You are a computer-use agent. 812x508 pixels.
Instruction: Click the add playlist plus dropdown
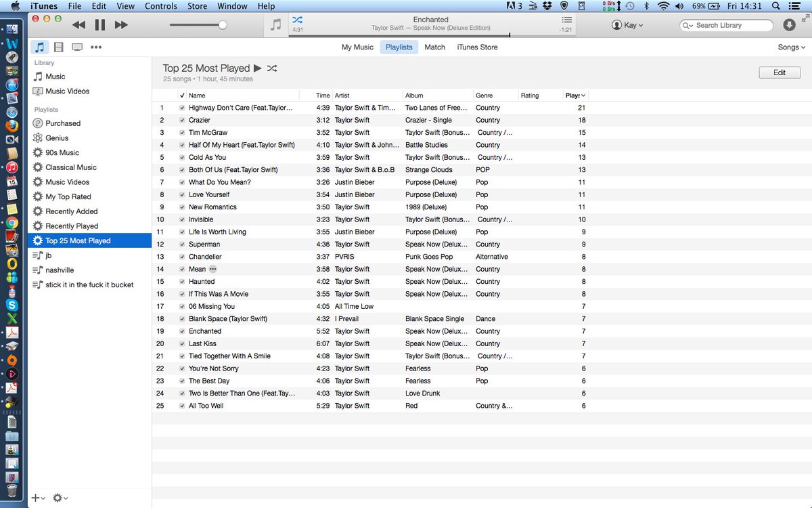[x=39, y=498]
